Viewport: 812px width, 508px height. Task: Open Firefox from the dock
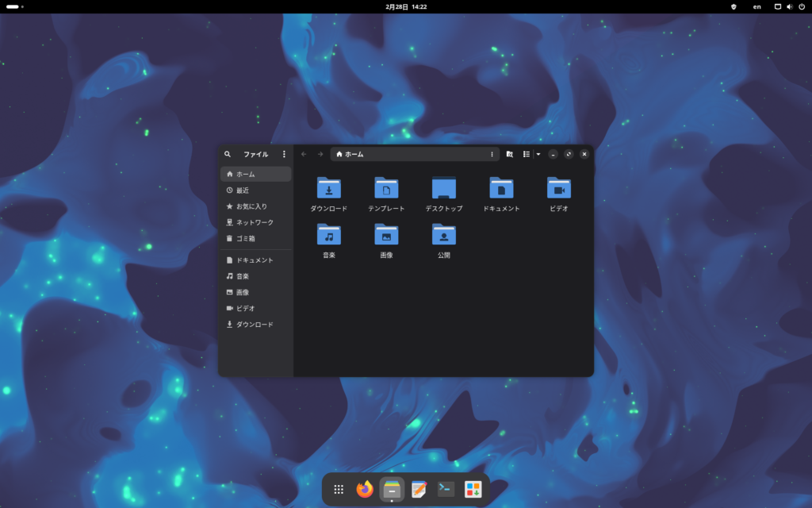(x=365, y=490)
